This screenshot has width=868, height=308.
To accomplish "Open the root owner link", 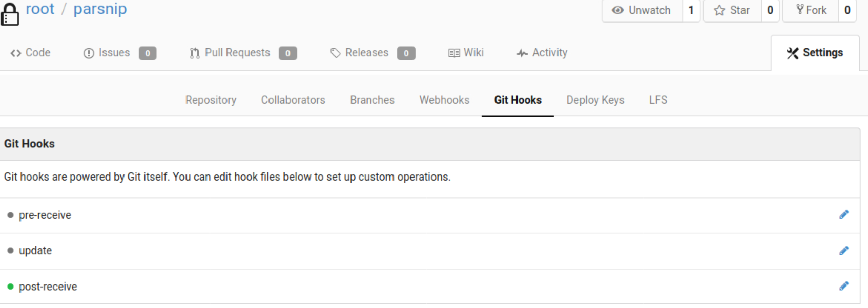I will [40, 9].
